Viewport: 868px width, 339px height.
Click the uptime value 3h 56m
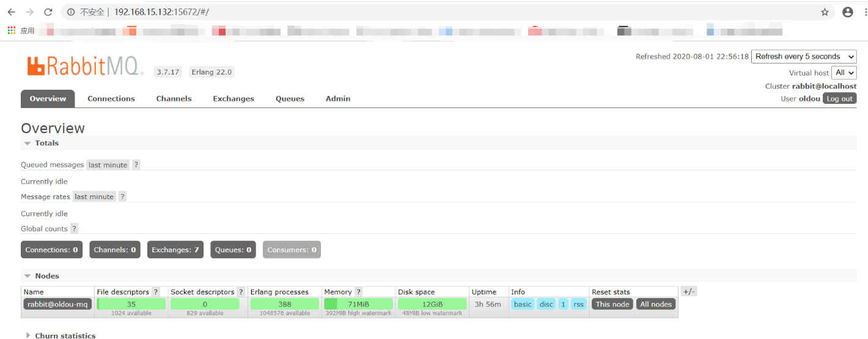(x=488, y=304)
